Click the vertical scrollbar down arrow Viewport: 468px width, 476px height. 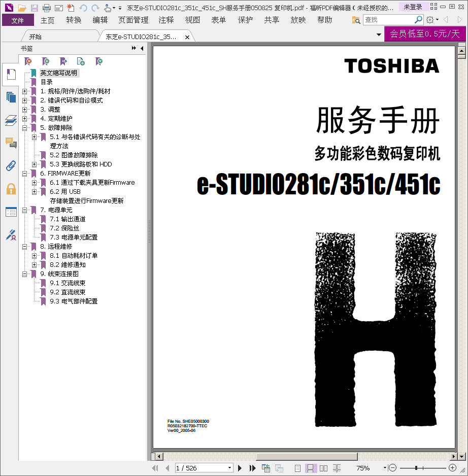coord(461,456)
